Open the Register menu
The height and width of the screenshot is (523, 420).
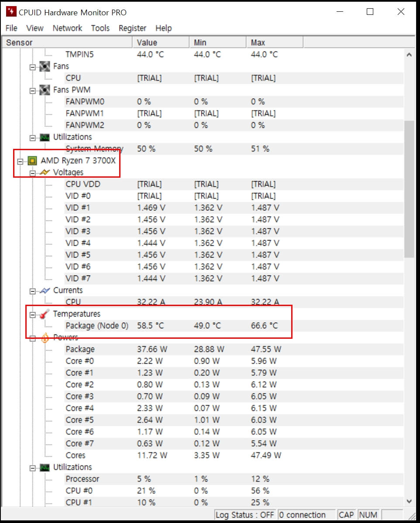click(x=132, y=28)
